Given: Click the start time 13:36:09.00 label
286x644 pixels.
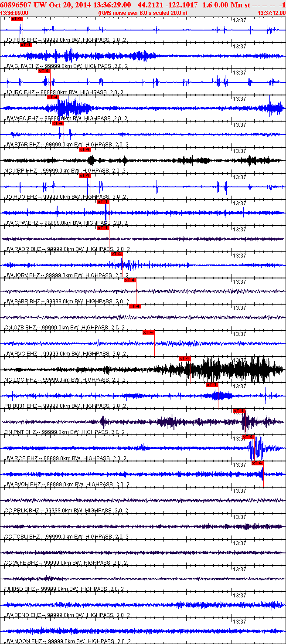Looking at the screenshot, I should [x=14, y=13].
